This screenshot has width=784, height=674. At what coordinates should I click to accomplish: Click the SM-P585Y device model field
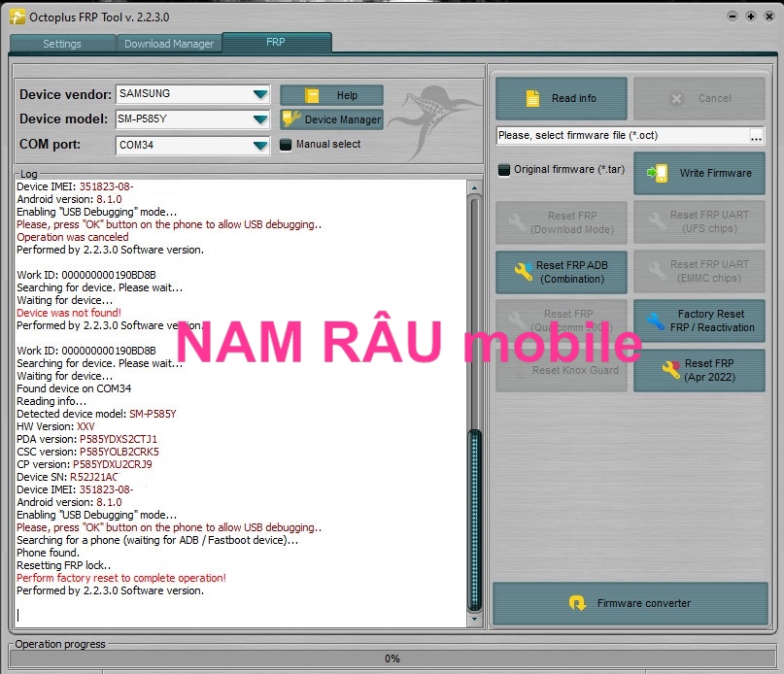(x=192, y=119)
